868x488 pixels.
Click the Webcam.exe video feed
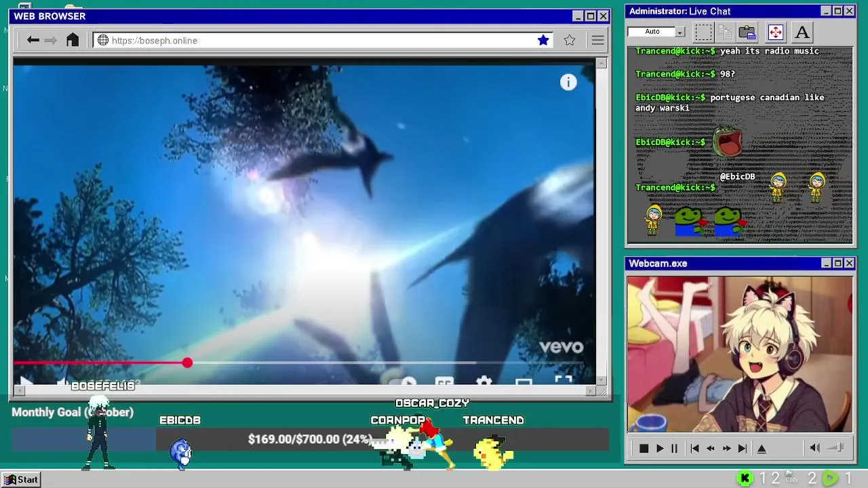pos(740,354)
